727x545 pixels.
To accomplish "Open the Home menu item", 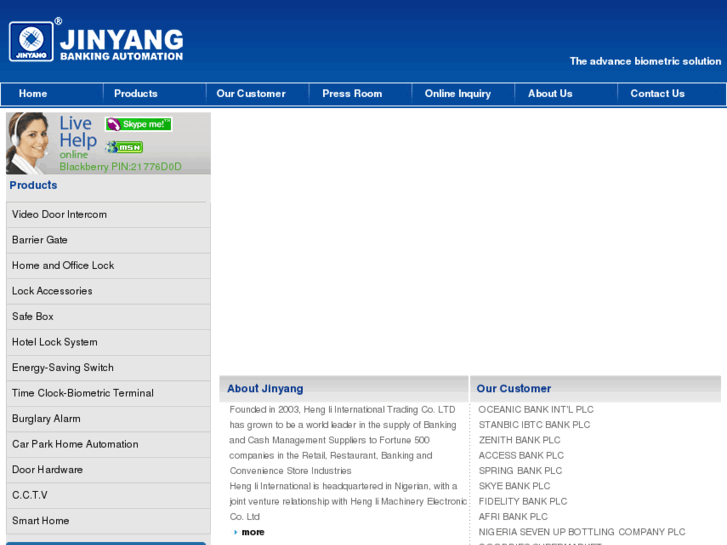I will click(x=33, y=94).
